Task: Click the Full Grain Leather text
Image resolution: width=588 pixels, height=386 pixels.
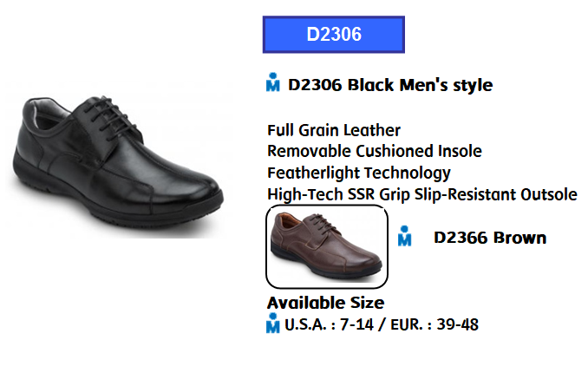Action: [334, 130]
